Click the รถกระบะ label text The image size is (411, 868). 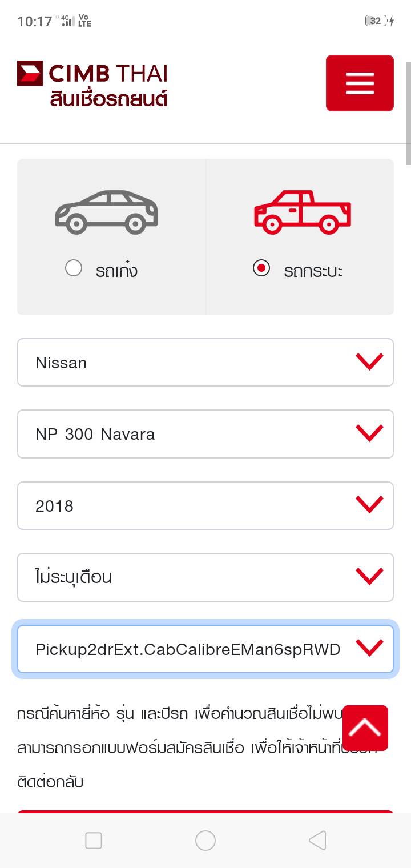pos(313,270)
